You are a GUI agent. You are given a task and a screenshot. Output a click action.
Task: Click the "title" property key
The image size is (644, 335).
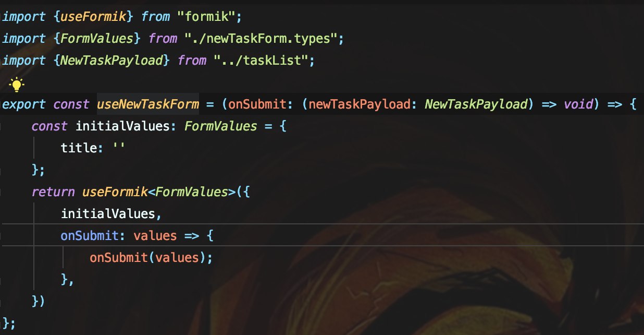(79, 148)
